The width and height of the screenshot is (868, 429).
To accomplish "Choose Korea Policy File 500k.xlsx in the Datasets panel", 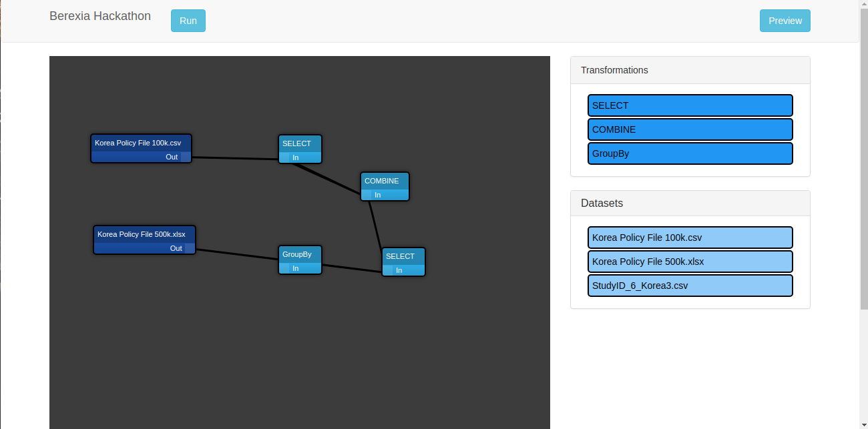I will pyautogui.click(x=690, y=262).
